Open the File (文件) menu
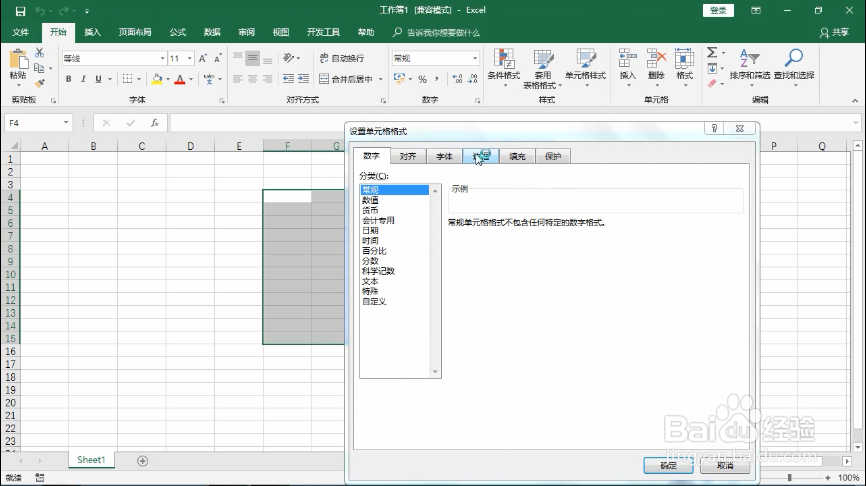 click(x=20, y=33)
